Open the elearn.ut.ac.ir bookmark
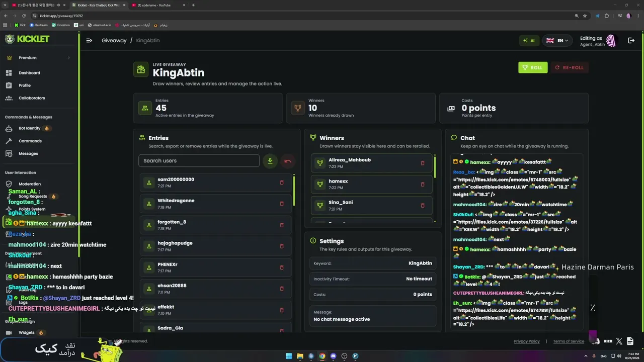Image resolution: width=644 pixels, height=362 pixels. click(99, 25)
